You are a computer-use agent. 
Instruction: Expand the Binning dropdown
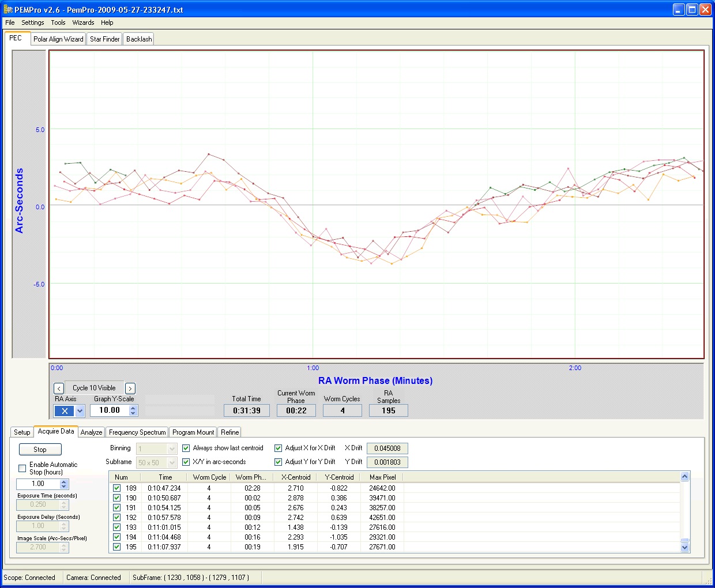[172, 448]
